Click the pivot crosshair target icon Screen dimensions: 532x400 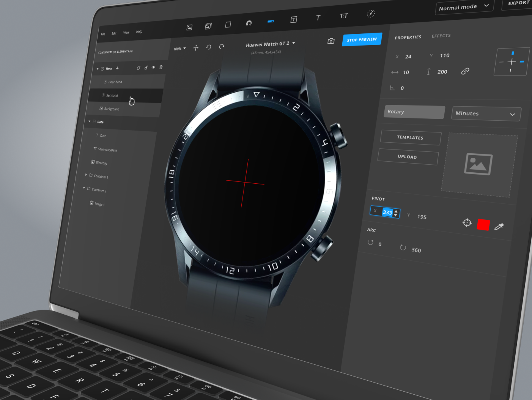click(x=467, y=223)
